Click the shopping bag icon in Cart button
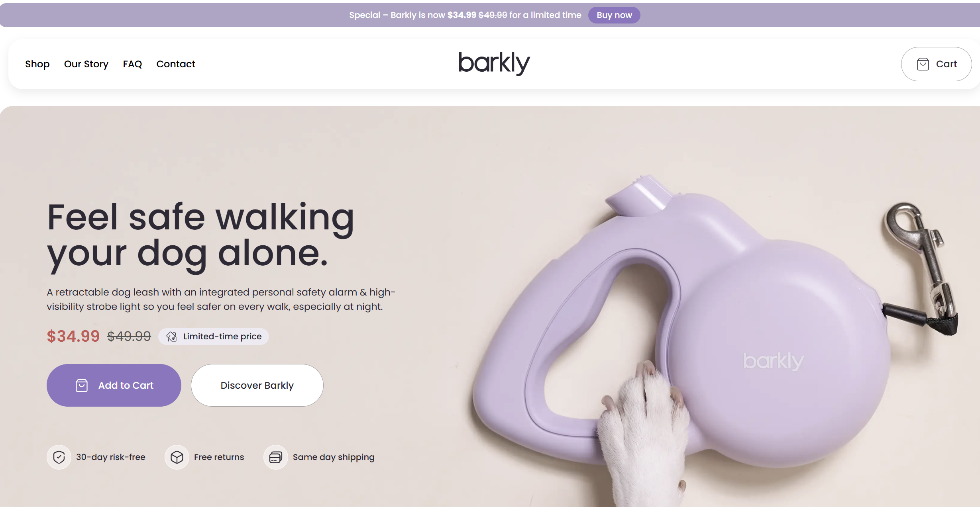 923,64
